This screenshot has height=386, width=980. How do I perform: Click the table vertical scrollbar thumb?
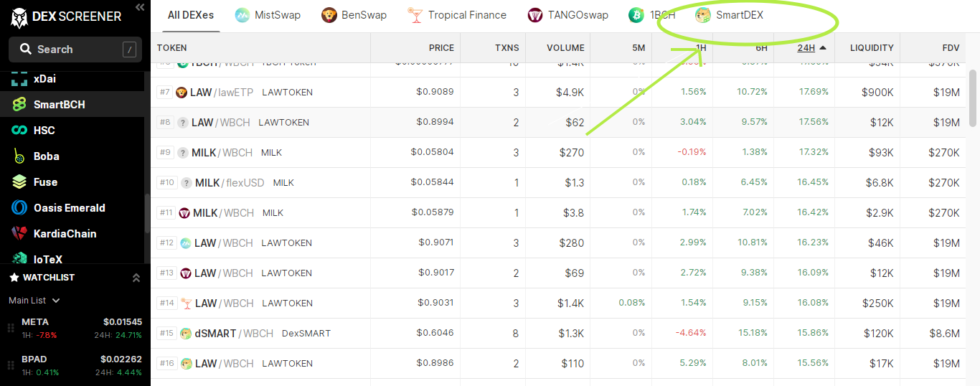[x=974, y=98]
